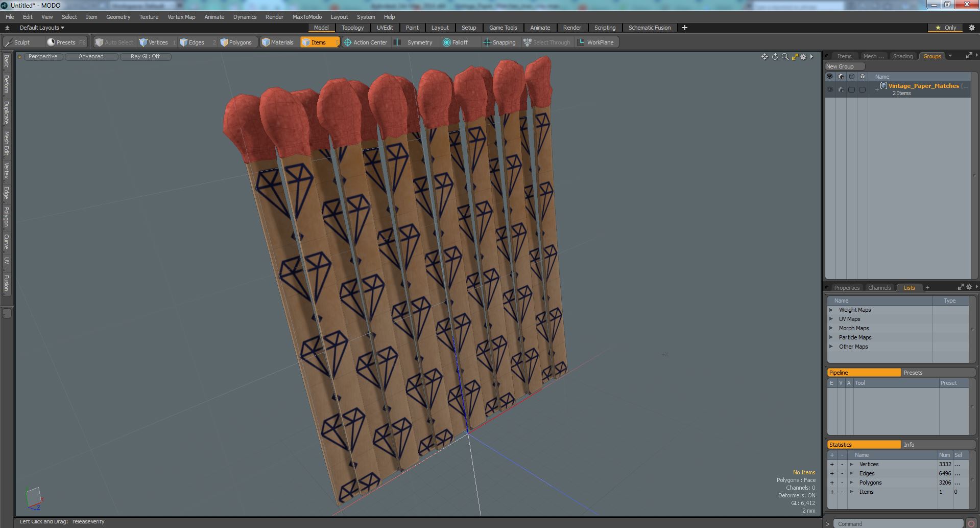Click the New Group button

pos(844,66)
